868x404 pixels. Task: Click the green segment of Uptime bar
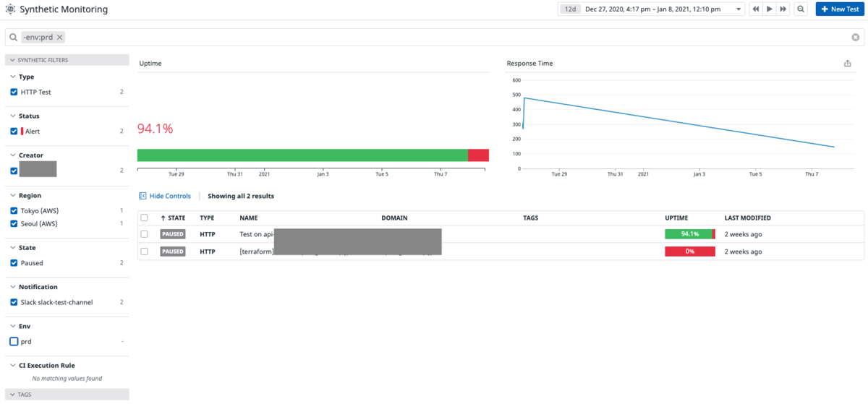pos(302,155)
